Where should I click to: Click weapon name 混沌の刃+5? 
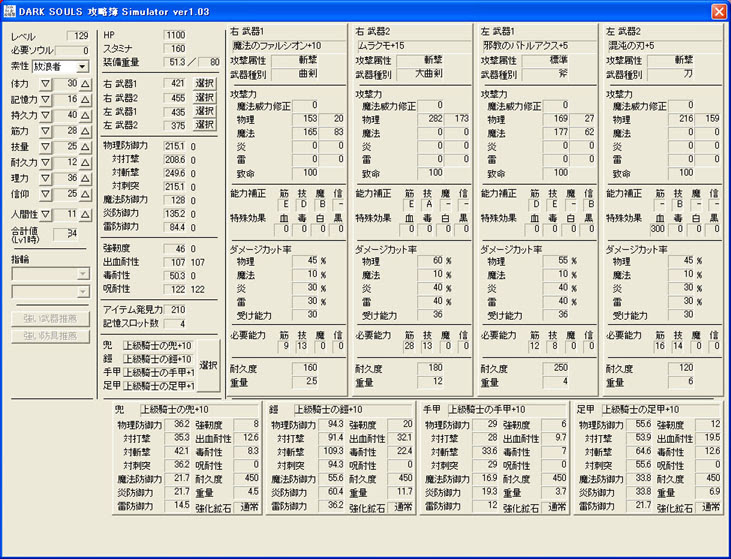click(x=665, y=46)
